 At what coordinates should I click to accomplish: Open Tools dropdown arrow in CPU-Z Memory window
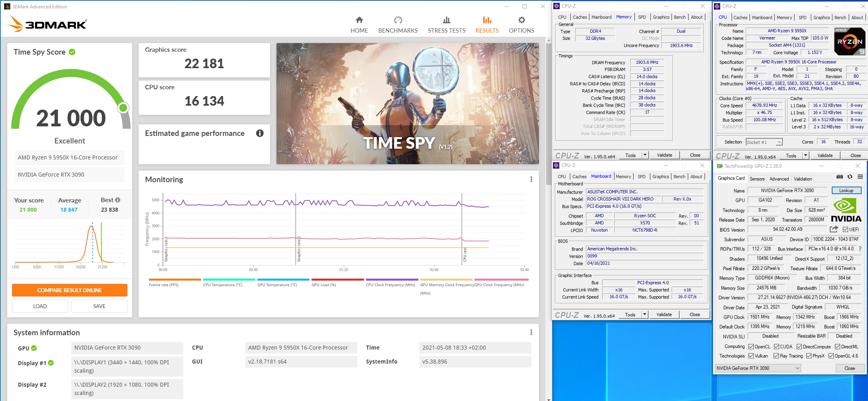(x=645, y=155)
